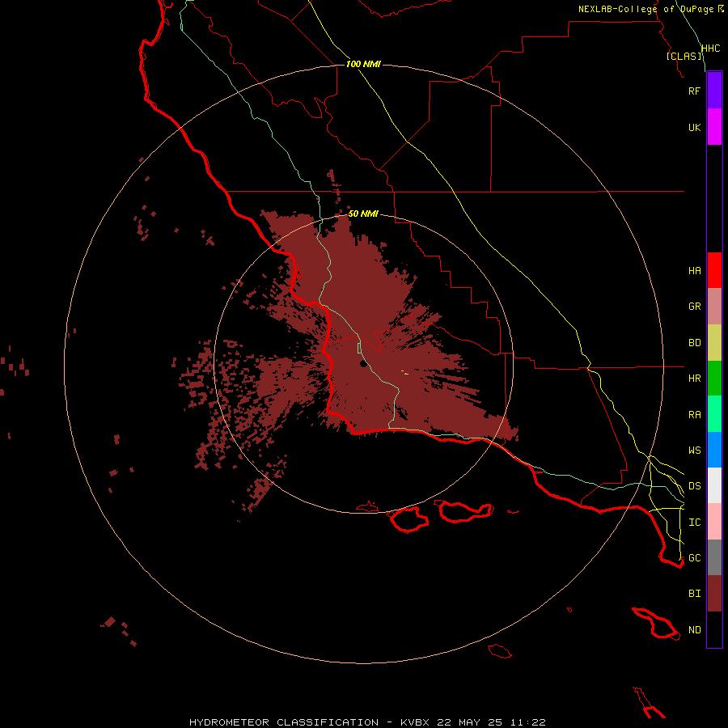Click the radar site black dot at center

[363, 364]
